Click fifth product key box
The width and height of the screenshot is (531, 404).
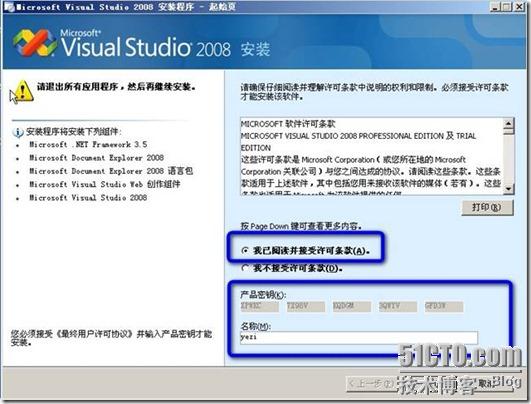tap(444, 306)
